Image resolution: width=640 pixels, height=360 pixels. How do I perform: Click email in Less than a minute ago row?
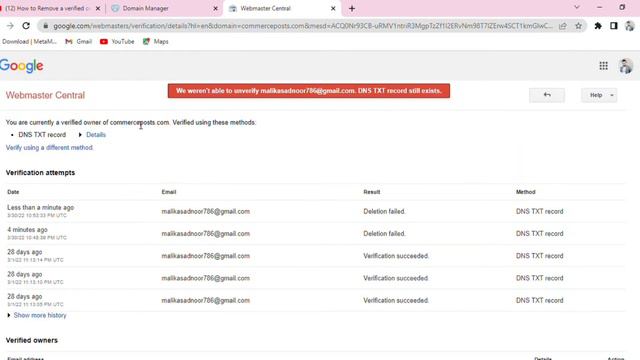[205, 211]
